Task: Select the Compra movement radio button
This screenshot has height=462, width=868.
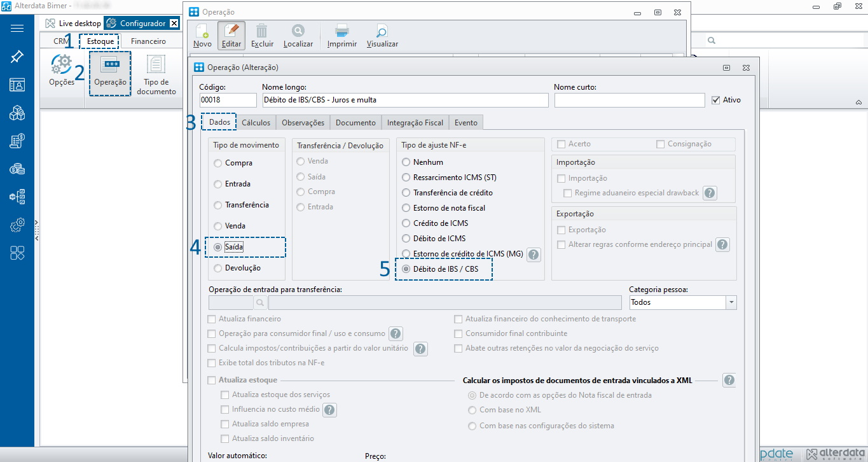Action: pos(218,164)
